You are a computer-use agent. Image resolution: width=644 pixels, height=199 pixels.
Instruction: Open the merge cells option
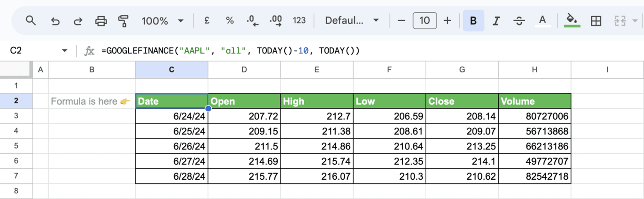pos(619,21)
